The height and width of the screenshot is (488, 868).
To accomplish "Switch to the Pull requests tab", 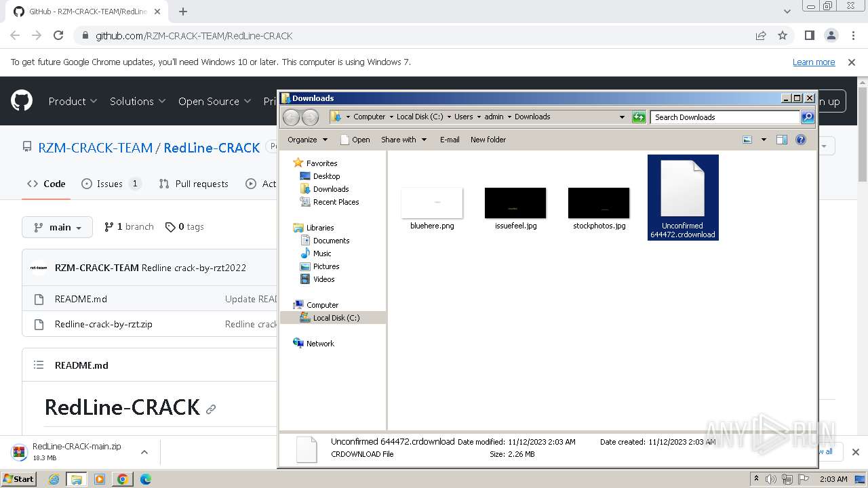I will point(193,184).
